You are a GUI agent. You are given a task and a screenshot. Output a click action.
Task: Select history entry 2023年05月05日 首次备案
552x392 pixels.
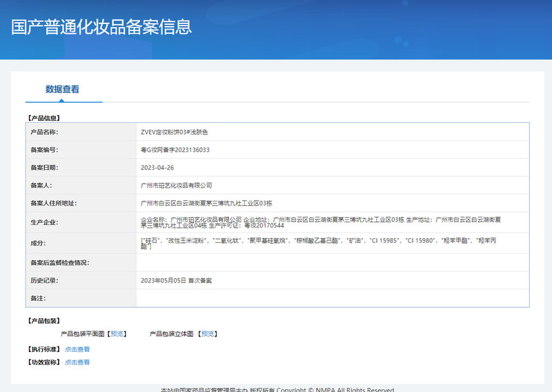click(177, 281)
